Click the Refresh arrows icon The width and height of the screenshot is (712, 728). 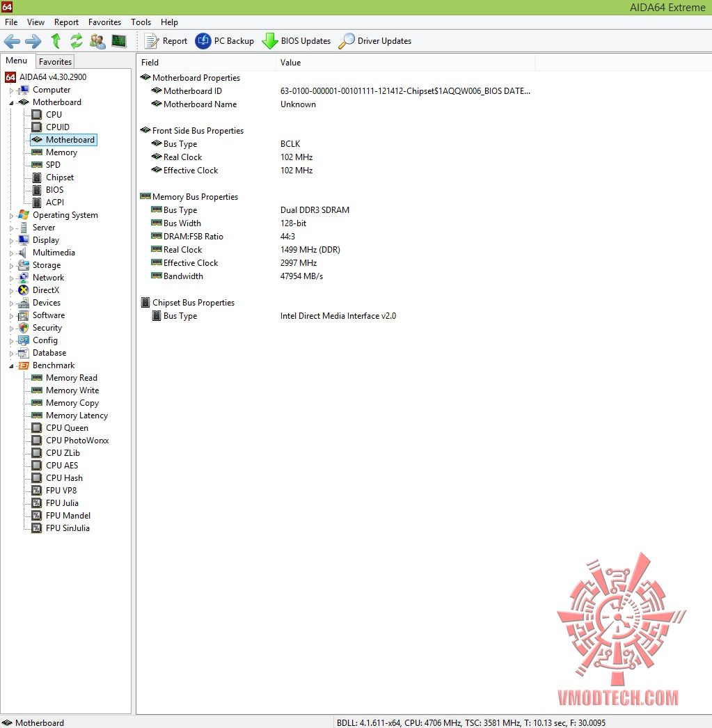tap(76, 41)
